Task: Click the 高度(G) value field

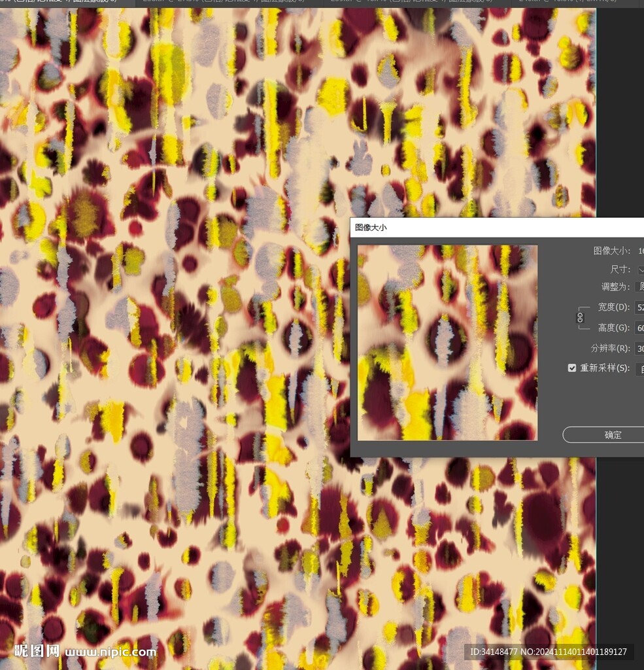Action: [x=639, y=328]
